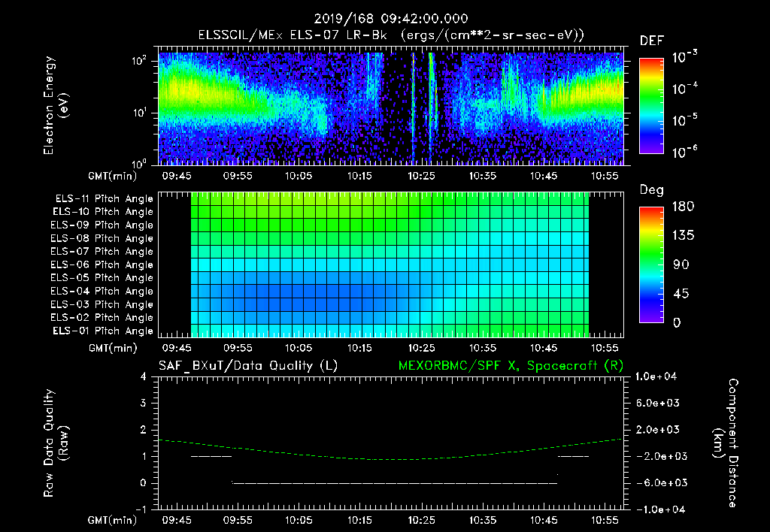Screen dimensions: 770x532
Task: Click the DEF color bar legend
Action: tap(651, 105)
